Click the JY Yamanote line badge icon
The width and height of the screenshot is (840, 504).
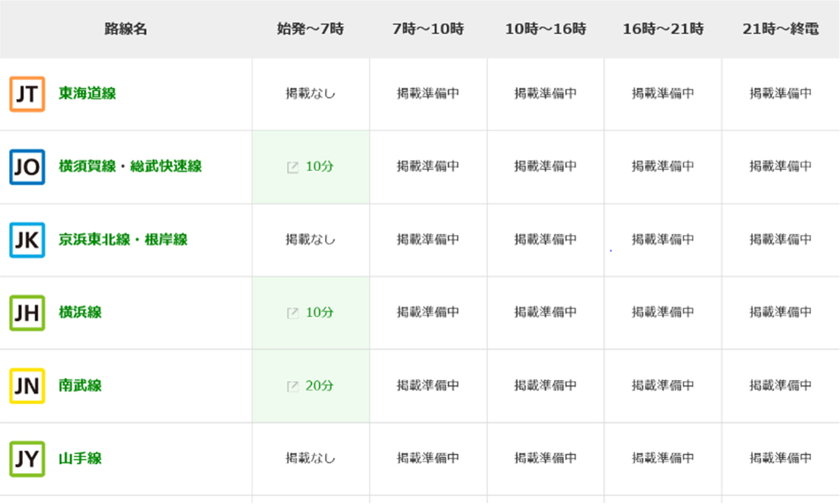tap(27, 459)
